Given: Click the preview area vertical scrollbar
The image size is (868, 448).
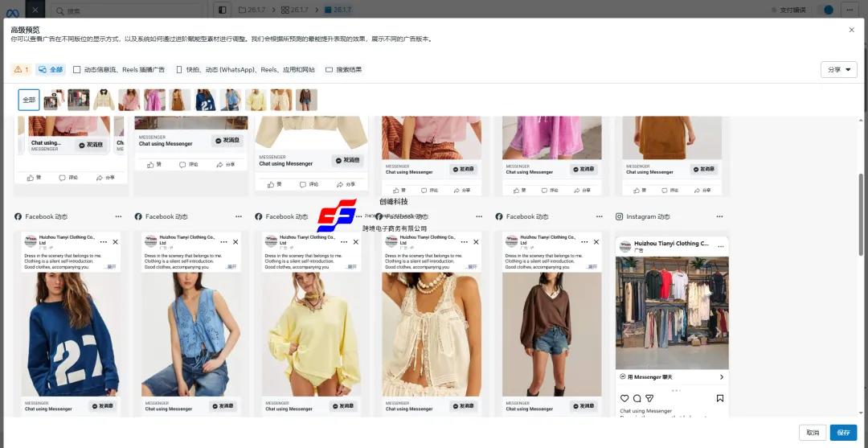Looking at the screenshot, I should click(861, 214).
